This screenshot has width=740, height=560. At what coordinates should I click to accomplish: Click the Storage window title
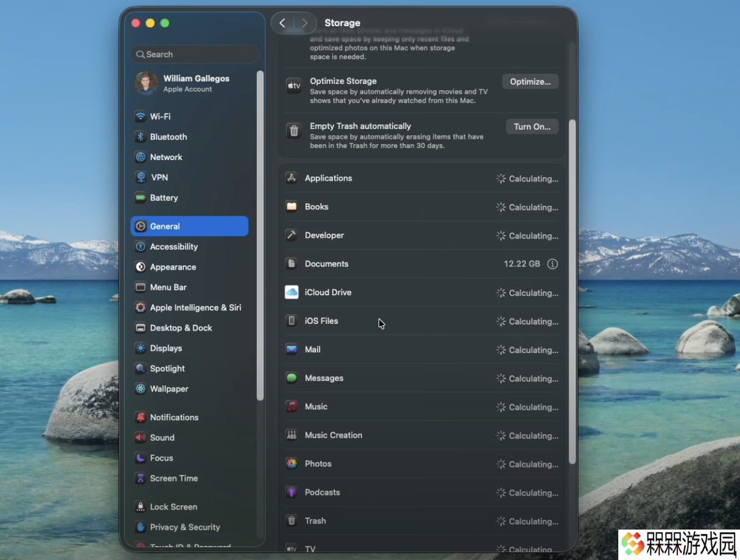coord(343,23)
